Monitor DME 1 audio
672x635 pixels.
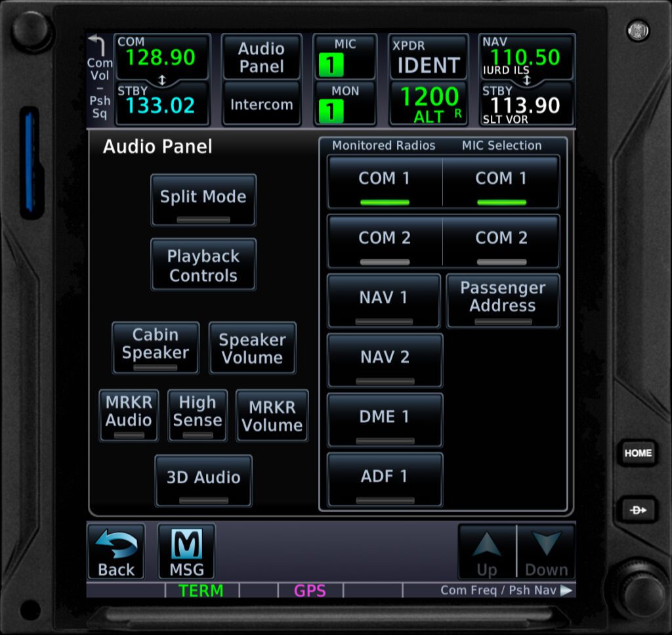[385, 420]
